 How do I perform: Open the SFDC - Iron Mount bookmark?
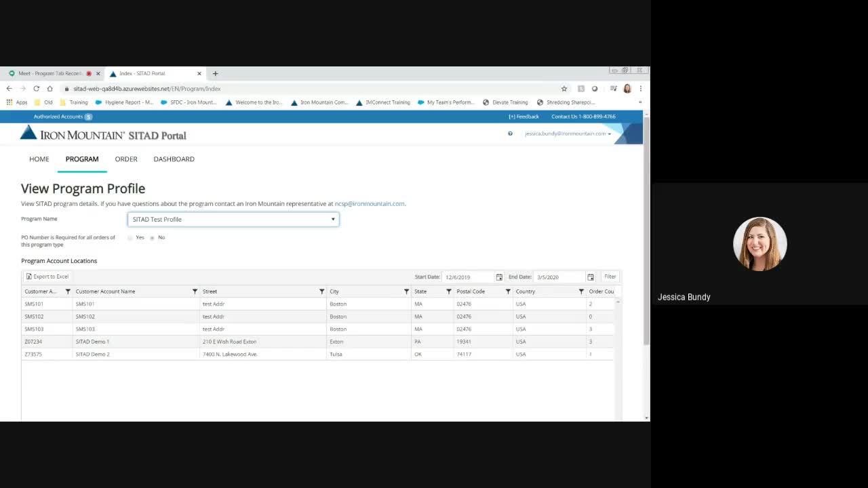coord(189,102)
